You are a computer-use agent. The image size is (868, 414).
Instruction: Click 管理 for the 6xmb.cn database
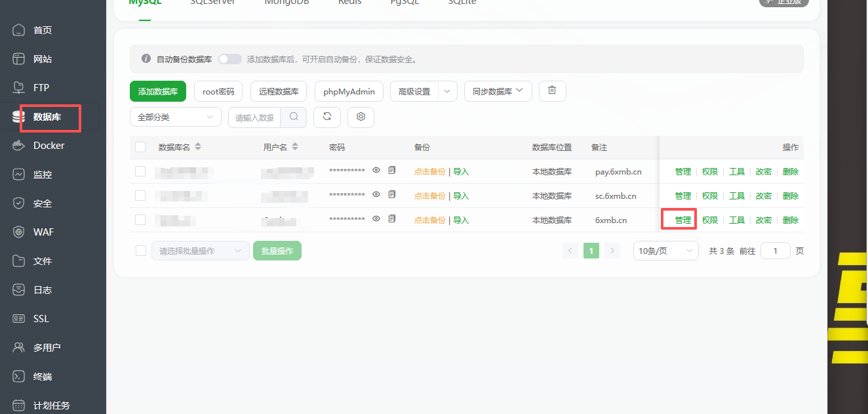[x=682, y=220]
